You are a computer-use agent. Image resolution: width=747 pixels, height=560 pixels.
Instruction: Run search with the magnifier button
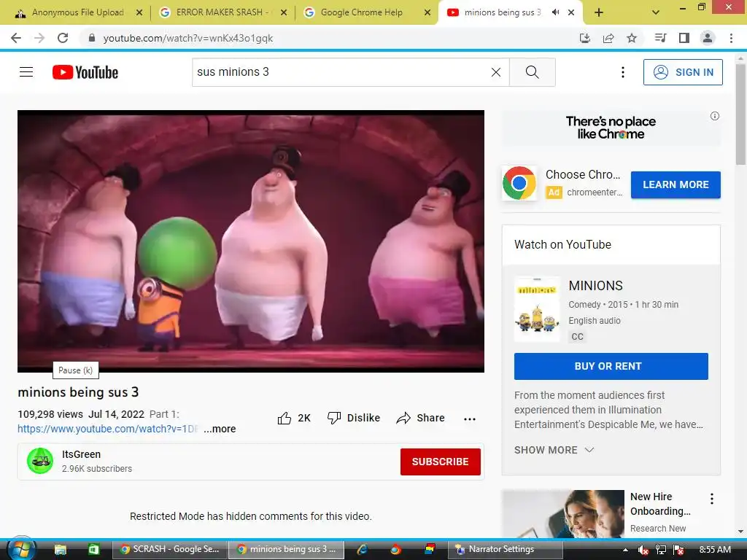tap(532, 72)
